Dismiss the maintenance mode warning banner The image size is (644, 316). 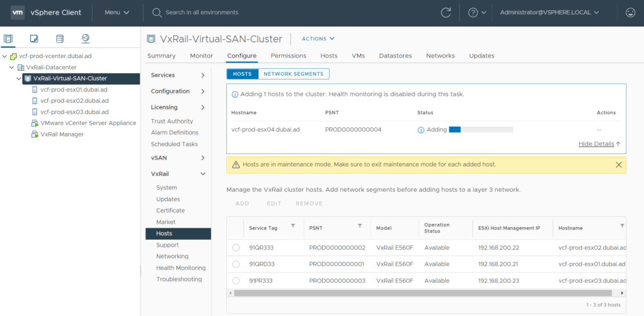pyautogui.click(x=618, y=165)
